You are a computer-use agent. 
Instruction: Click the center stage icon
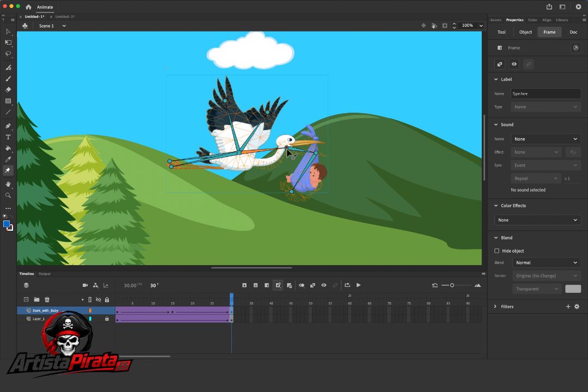click(424, 26)
